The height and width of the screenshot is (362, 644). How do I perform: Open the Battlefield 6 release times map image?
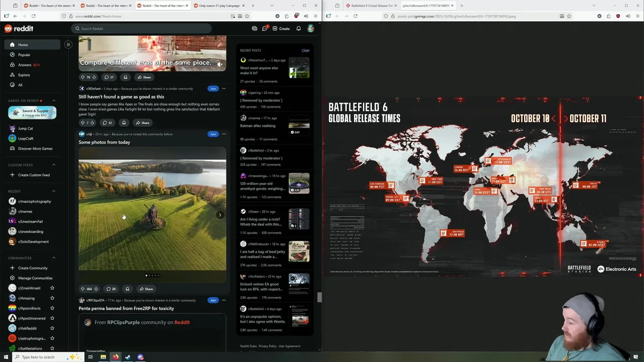pos(483,187)
